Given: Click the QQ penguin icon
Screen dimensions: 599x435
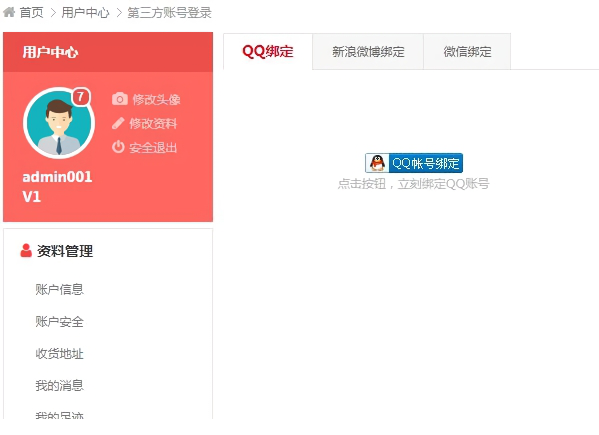Looking at the screenshot, I should click(x=377, y=163).
